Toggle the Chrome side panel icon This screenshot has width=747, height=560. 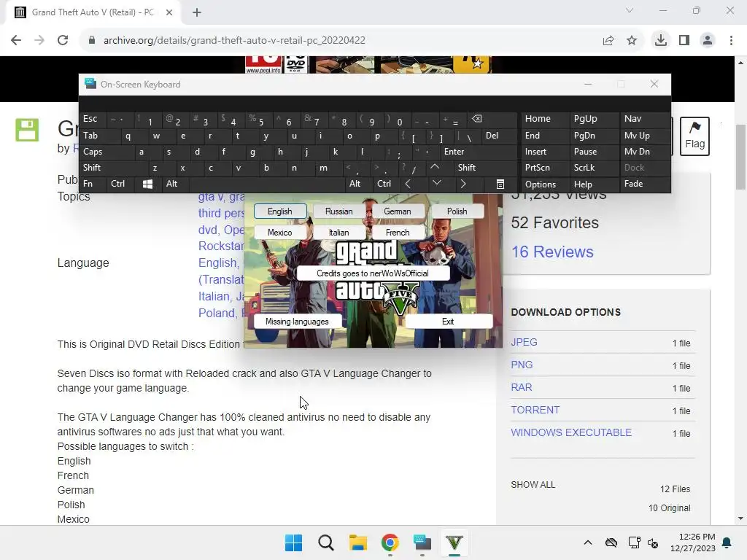[x=684, y=41]
